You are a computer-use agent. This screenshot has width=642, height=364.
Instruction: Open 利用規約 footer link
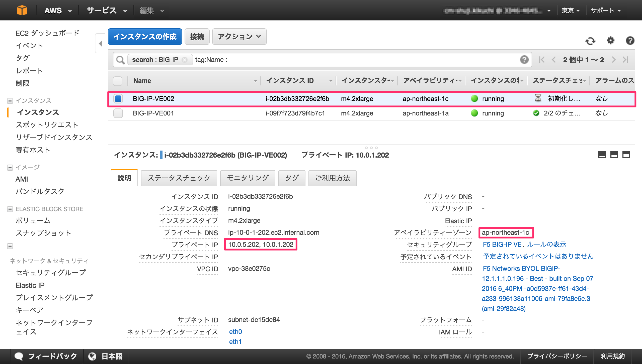point(613,356)
